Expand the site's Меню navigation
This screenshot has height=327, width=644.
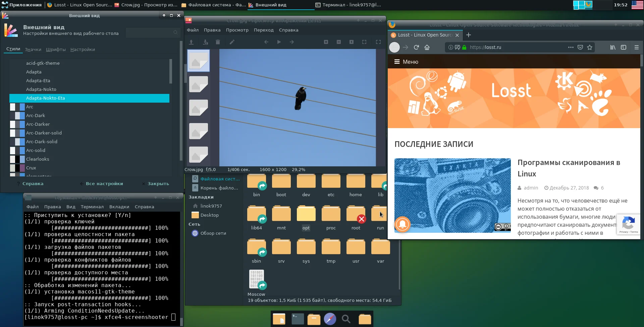click(x=406, y=62)
